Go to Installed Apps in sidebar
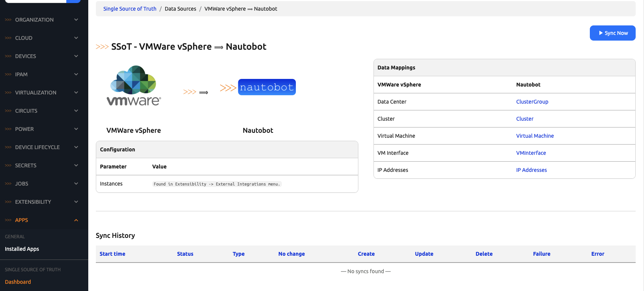 pyautogui.click(x=22, y=249)
